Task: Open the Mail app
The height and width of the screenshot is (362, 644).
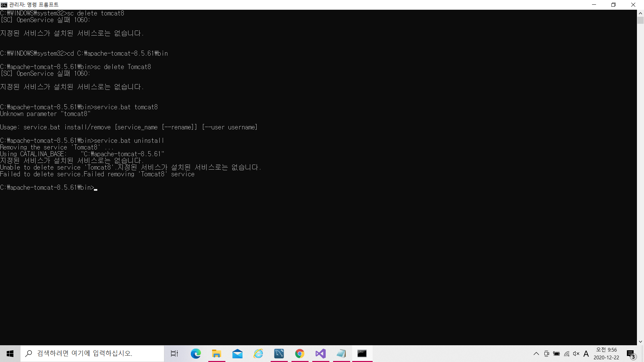Action: tap(237, 354)
